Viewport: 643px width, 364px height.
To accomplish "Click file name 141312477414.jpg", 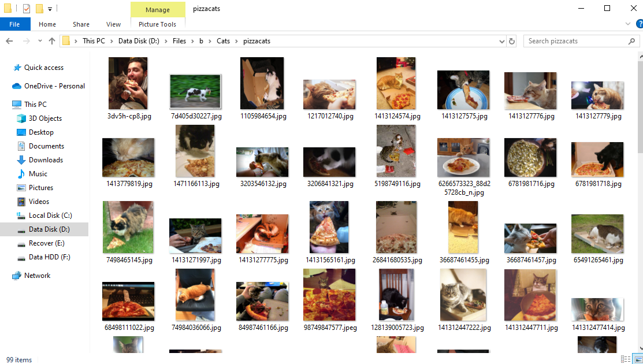I will [x=599, y=328].
